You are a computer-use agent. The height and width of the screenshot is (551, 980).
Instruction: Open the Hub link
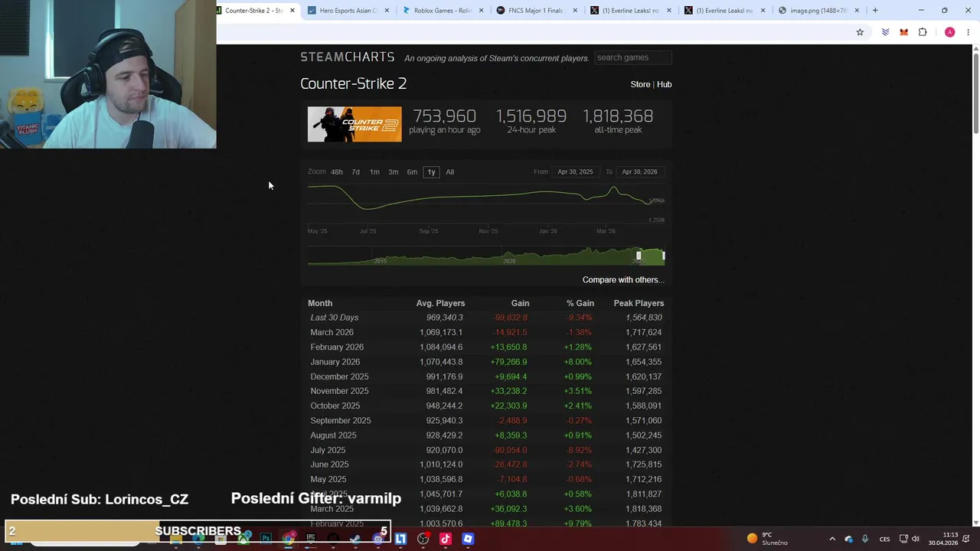coord(664,84)
